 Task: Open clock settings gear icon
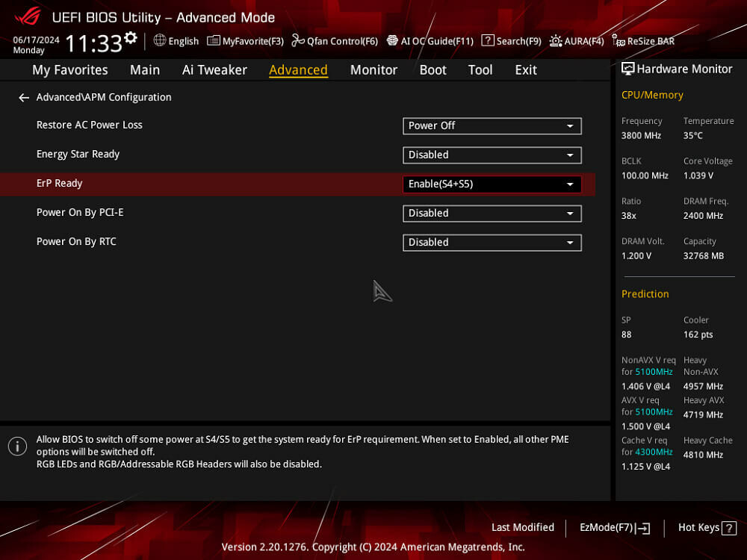pyautogui.click(x=131, y=37)
